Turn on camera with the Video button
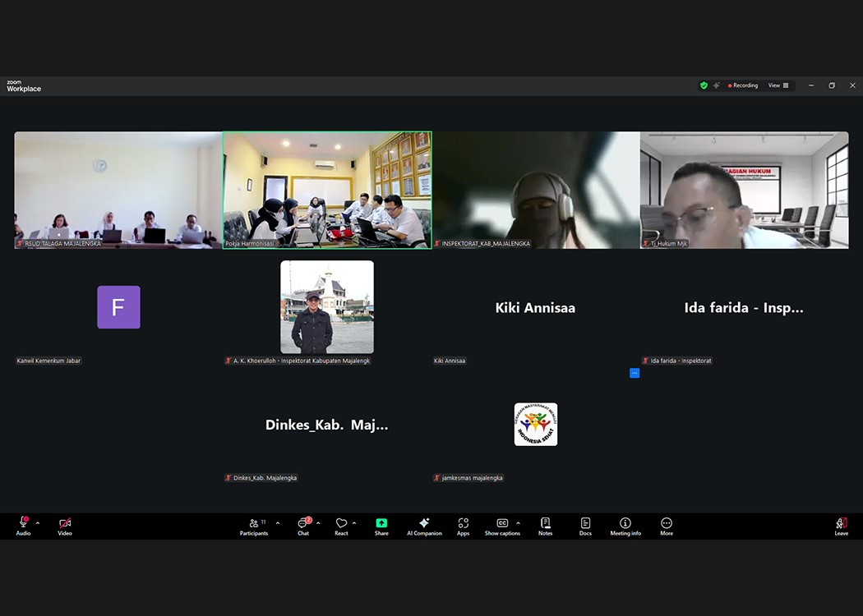Image resolution: width=863 pixels, height=616 pixels. click(65, 526)
